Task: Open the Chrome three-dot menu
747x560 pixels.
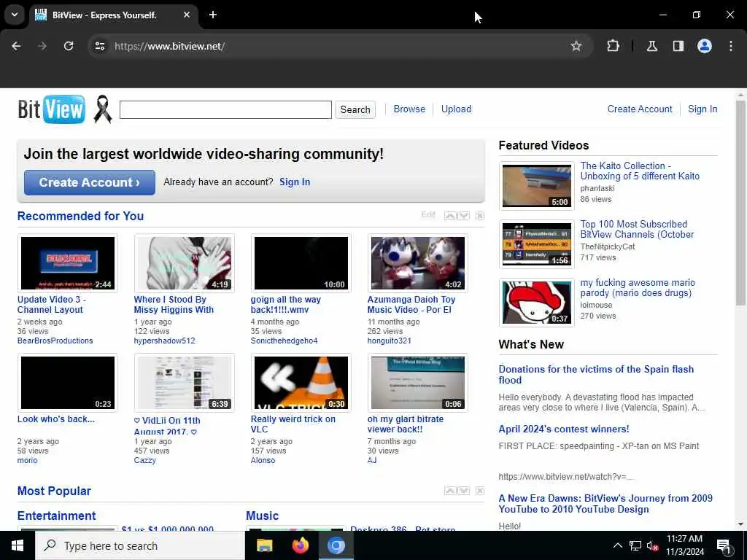Action: pyautogui.click(x=731, y=46)
